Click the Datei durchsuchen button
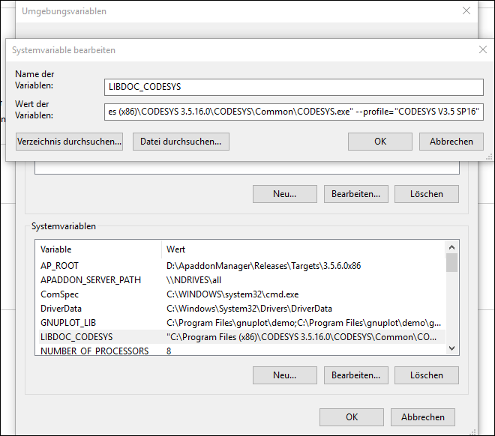 click(181, 142)
